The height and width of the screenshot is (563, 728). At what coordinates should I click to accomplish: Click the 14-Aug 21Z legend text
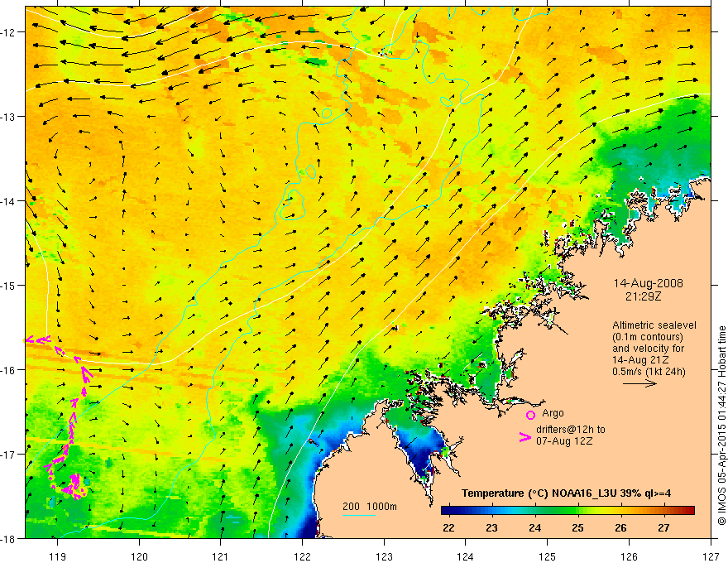641,359
